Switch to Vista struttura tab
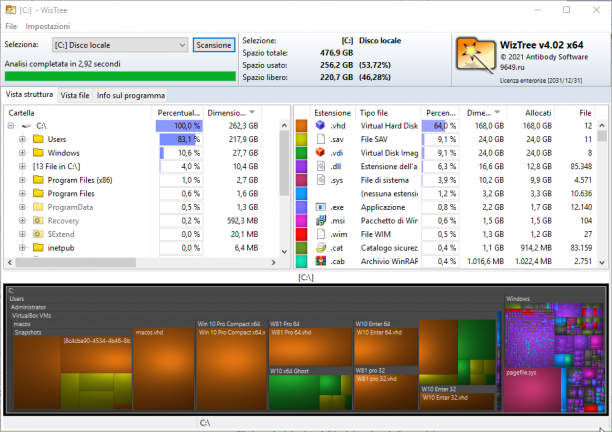This screenshot has height=432, width=612. click(29, 94)
